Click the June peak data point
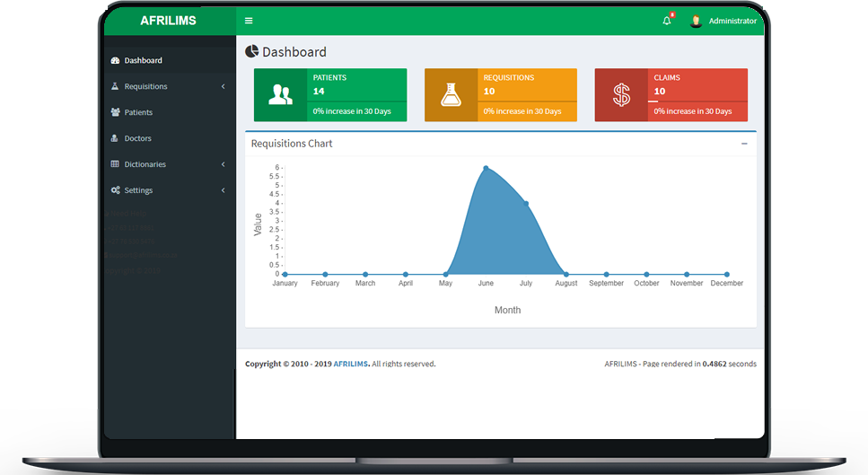The image size is (868, 475). tap(486, 168)
